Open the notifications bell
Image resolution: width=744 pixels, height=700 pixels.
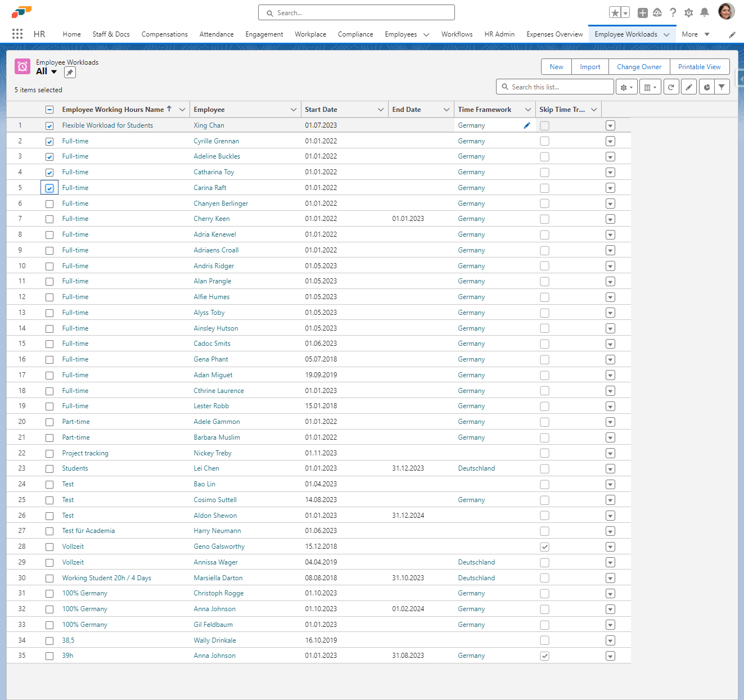point(705,12)
